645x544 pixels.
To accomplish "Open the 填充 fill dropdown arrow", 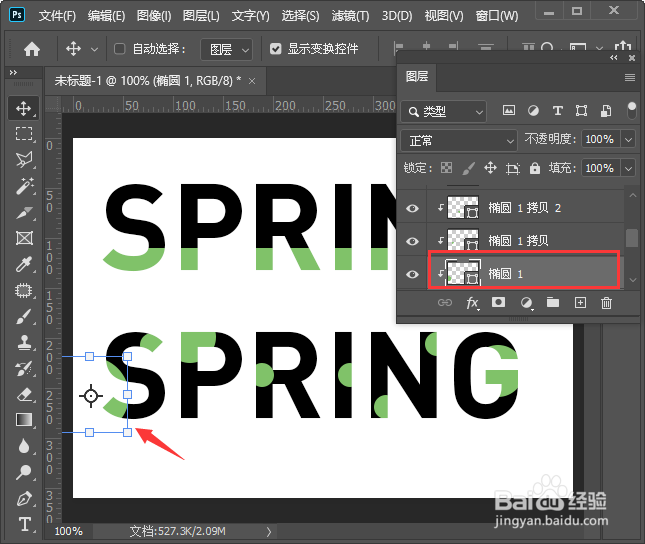I will [x=628, y=168].
